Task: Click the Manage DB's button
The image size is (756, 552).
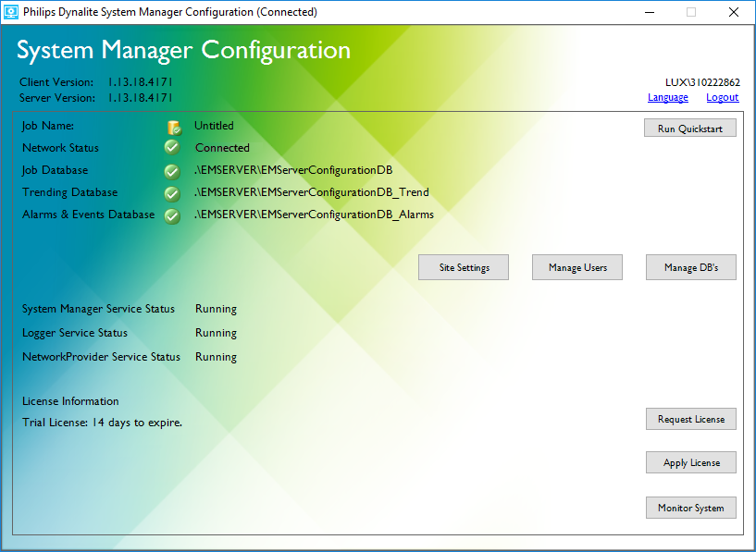Action: (690, 267)
